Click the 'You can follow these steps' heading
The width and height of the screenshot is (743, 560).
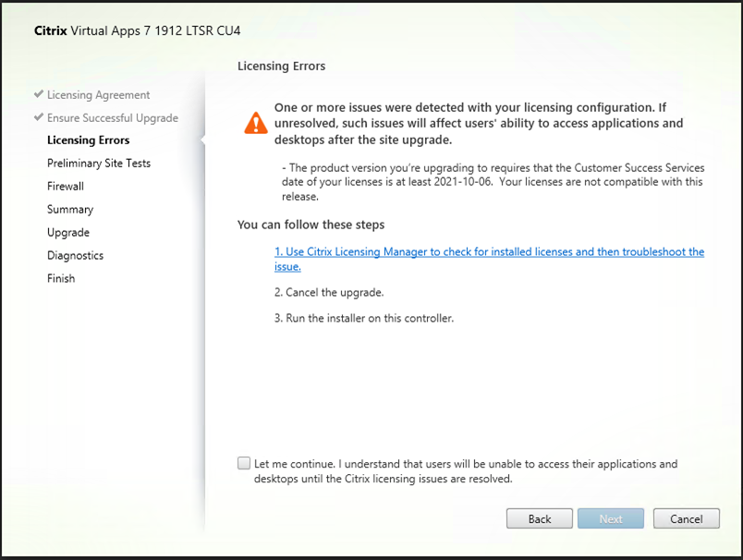311,225
